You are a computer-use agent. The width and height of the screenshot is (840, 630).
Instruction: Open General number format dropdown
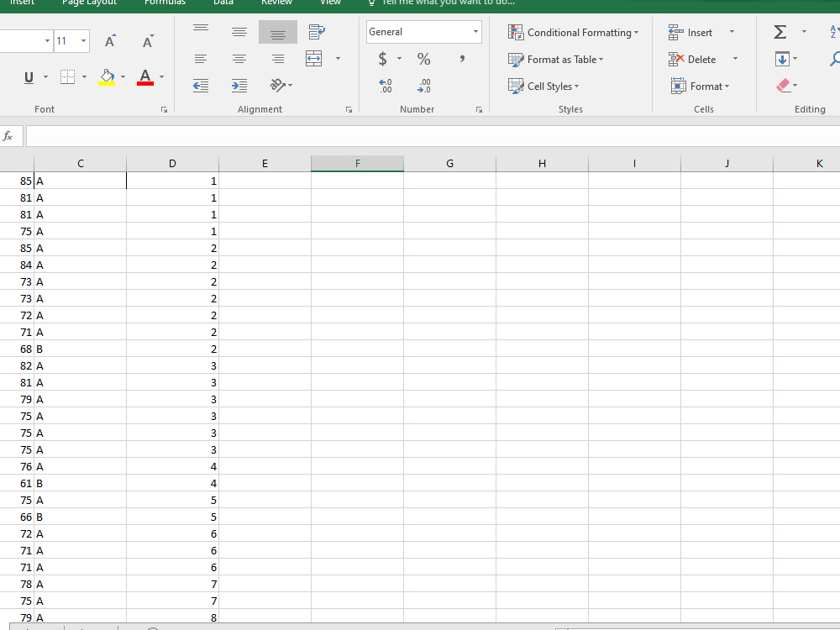tap(475, 32)
